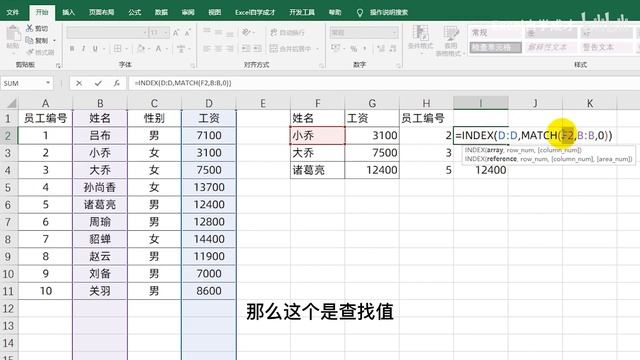
Task: Click inside the formula bar text
Action: pos(183,83)
